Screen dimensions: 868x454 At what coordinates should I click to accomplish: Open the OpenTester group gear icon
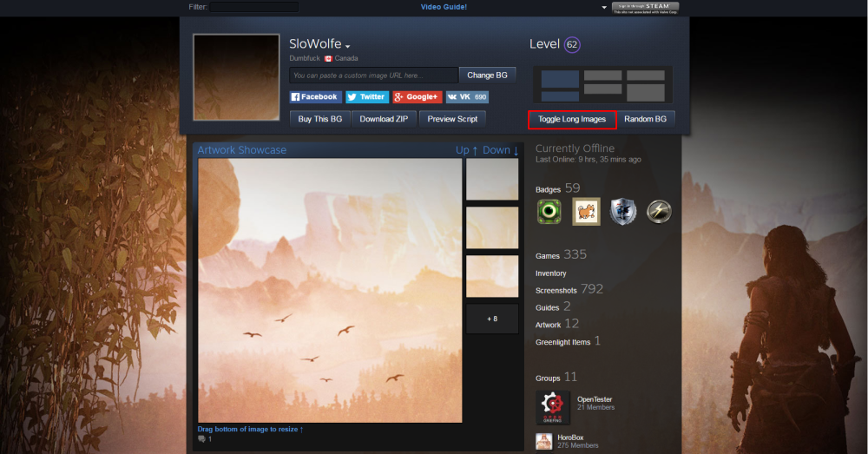click(x=553, y=405)
